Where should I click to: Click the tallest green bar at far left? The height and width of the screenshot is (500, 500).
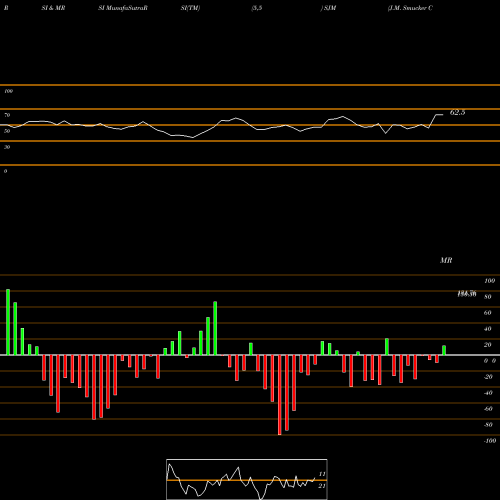8,322
